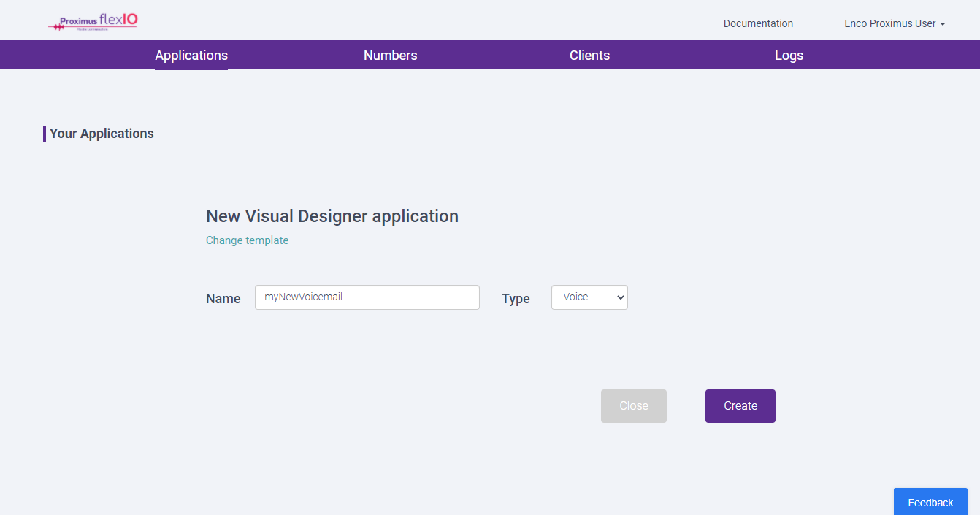Click the Close button
The height and width of the screenshot is (515, 980).
(633, 405)
